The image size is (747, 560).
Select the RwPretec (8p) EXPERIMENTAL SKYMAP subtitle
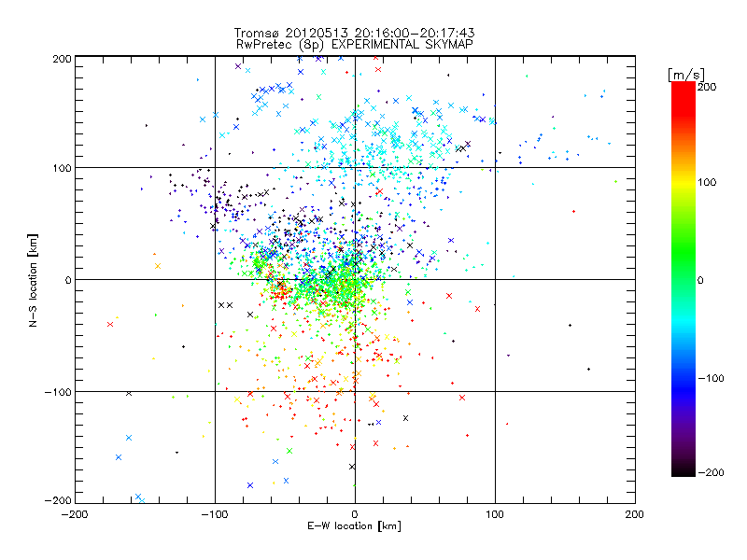tap(355, 45)
